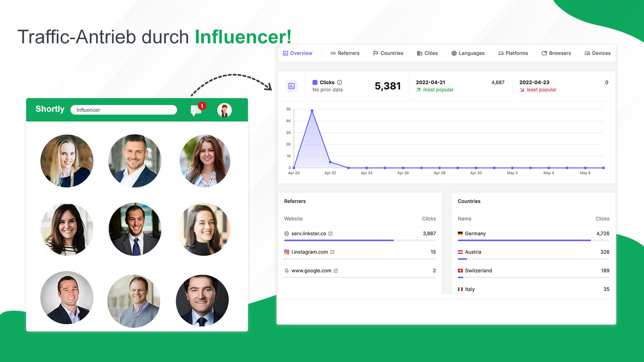Click the Instagram logo icon

pos(287,252)
